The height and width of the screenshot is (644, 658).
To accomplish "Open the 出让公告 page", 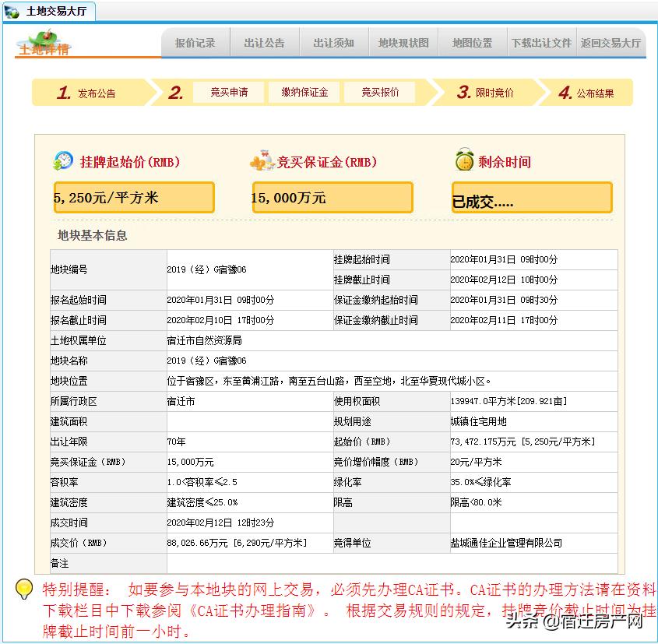I will (264, 44).
